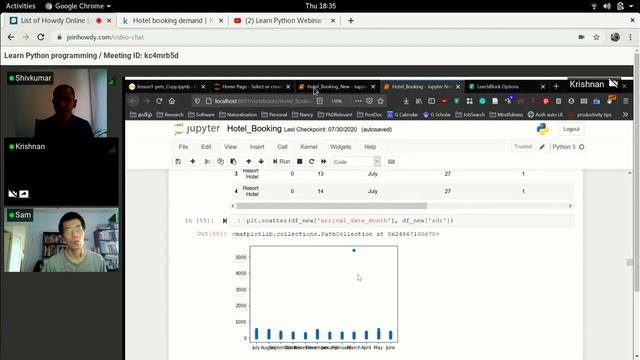Click Chrome camera permission icon
The height and width of the screenshot is (360, 640).
pyautogui.click(x=581, y=37)
